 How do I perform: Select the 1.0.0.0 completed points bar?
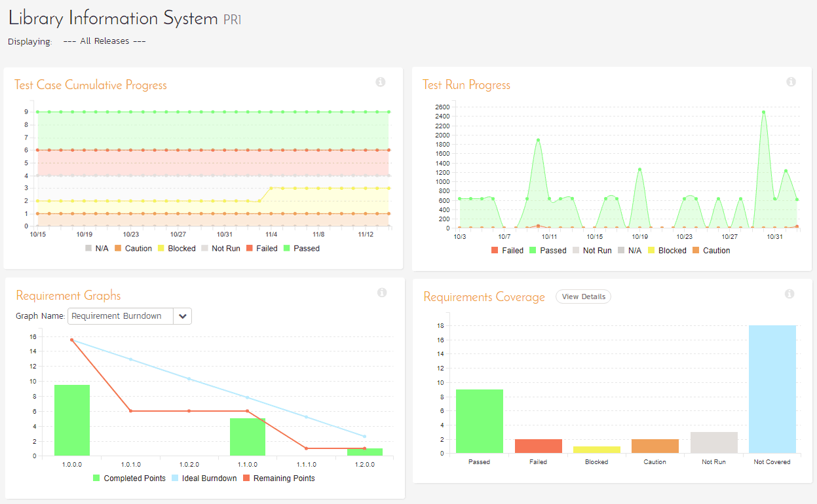(72, 420)
